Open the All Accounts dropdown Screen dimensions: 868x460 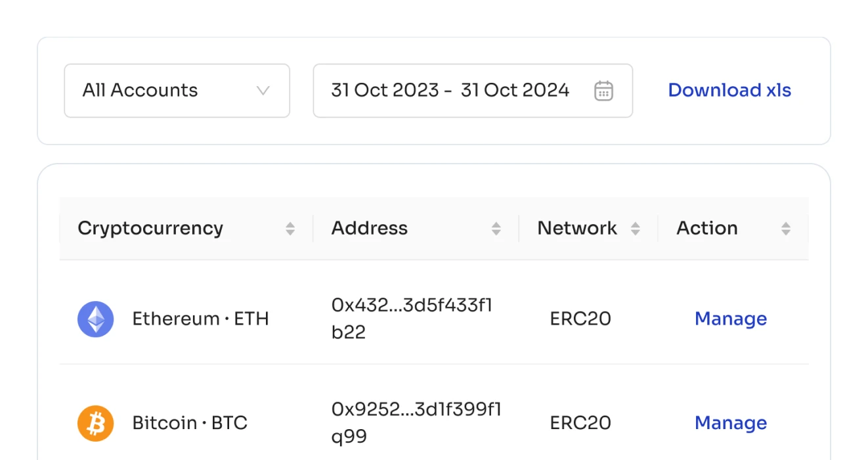coord(177,91)
